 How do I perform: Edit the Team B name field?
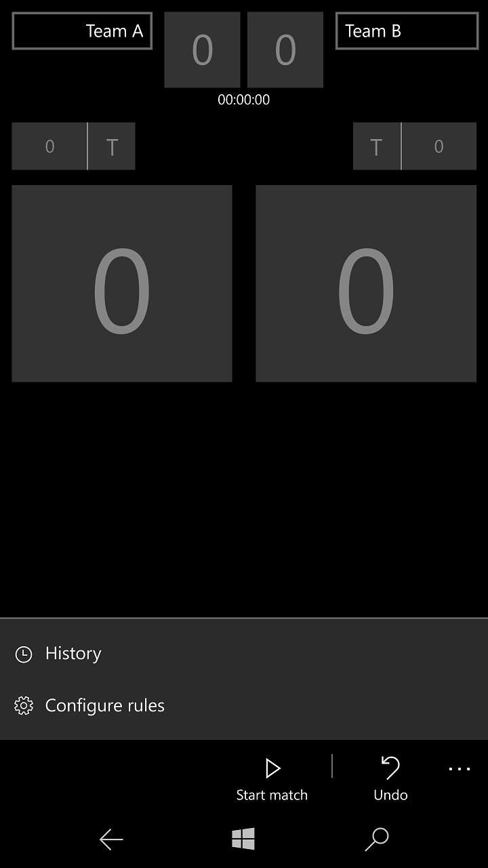coord(407,31)
